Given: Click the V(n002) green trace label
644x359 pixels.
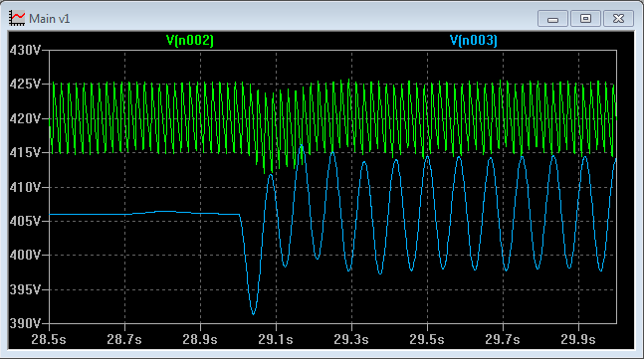Looking at the screenshot, I should pos(190,40).
